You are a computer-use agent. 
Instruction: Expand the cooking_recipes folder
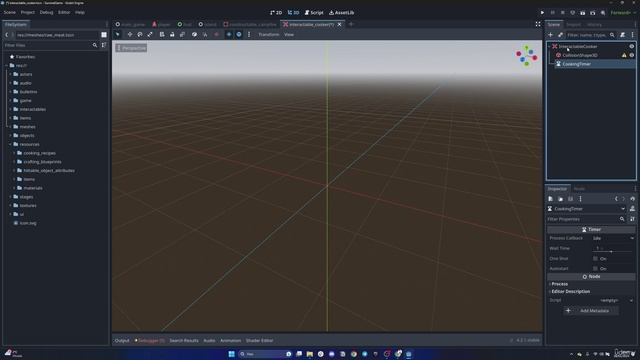coord(14,153)
